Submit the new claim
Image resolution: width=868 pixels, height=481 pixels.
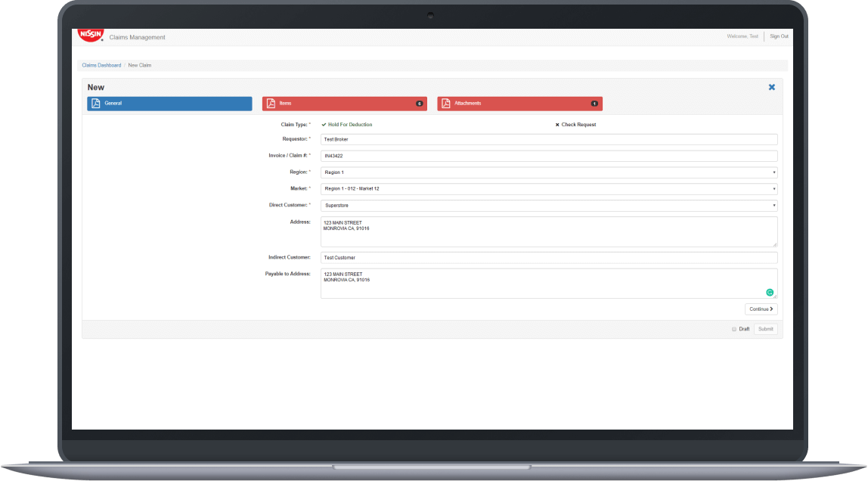tap(764, 328)
